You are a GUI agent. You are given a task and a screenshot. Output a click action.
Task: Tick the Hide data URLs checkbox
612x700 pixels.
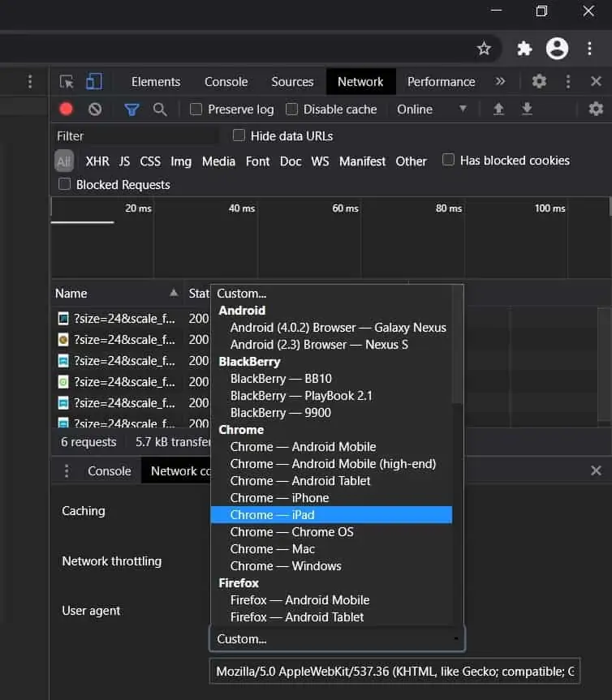click(x=239, y=135)
